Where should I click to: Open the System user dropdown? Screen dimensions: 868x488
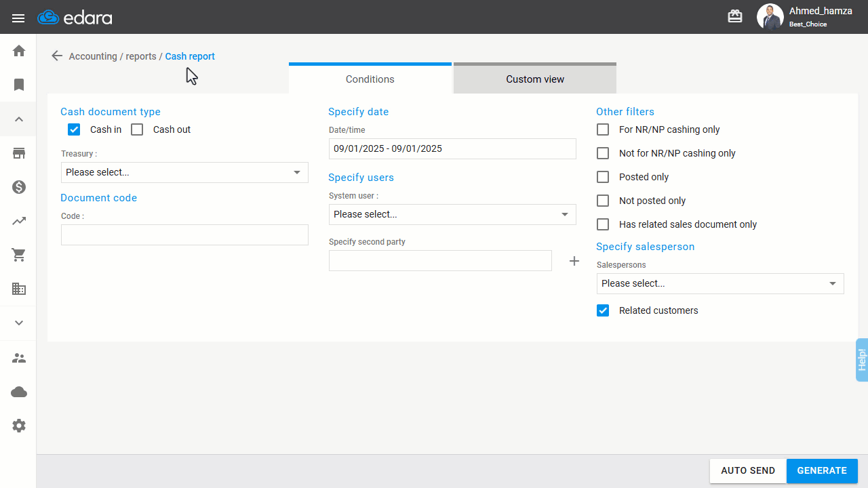pyautogui.click(x=452, y=214)
